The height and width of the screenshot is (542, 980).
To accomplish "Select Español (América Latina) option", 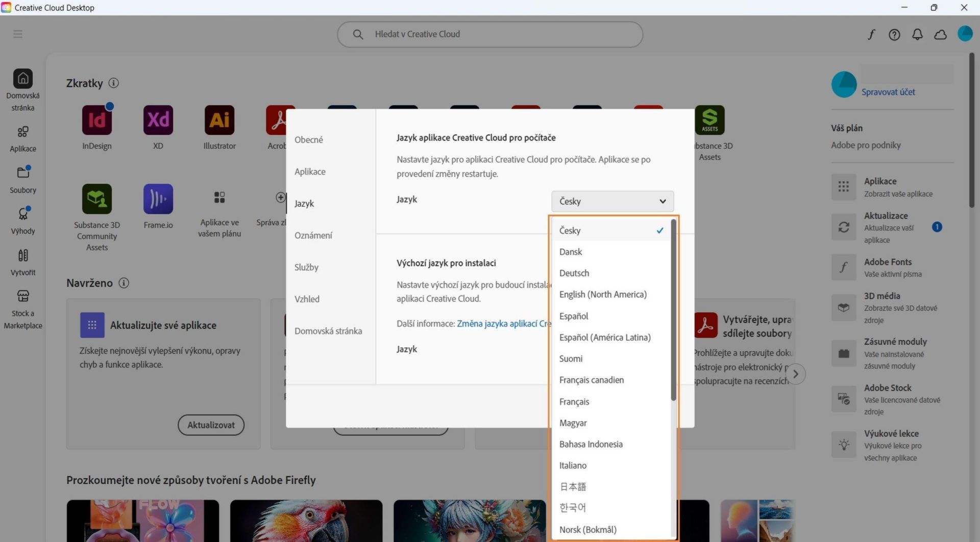I will [x=611, y=337].
